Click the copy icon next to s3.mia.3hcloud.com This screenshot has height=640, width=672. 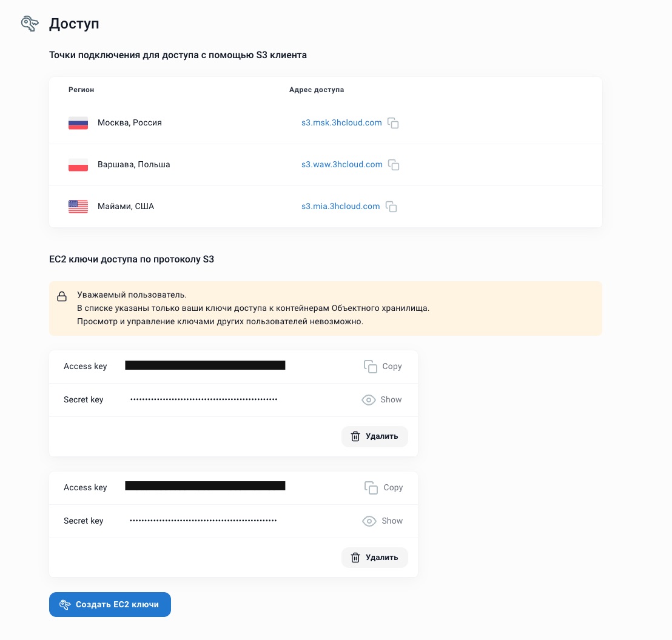click(391, 207)
